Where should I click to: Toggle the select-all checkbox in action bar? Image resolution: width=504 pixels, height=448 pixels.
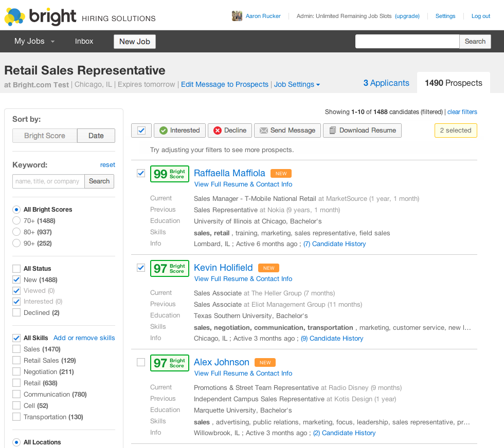pos(141,130)
